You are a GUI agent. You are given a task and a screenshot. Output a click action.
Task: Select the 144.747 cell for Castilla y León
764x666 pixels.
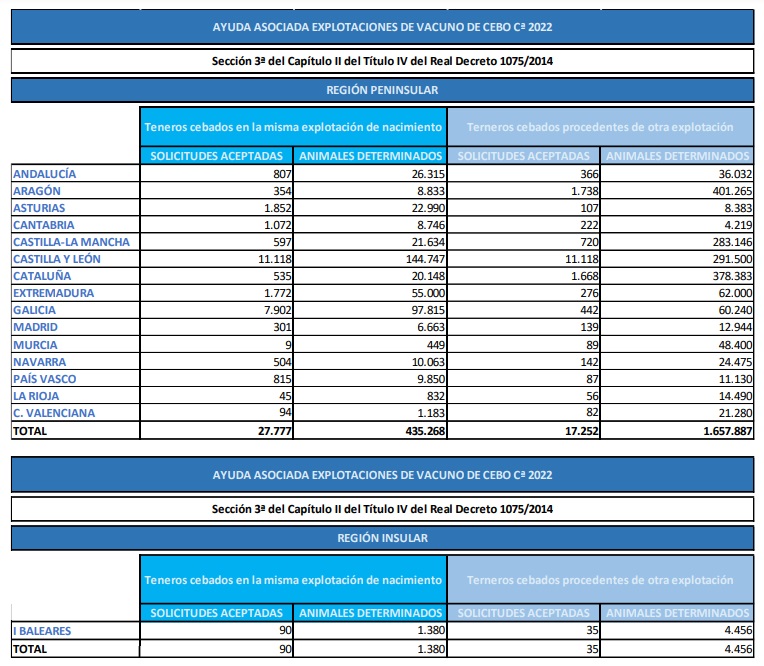coord(419,259)
